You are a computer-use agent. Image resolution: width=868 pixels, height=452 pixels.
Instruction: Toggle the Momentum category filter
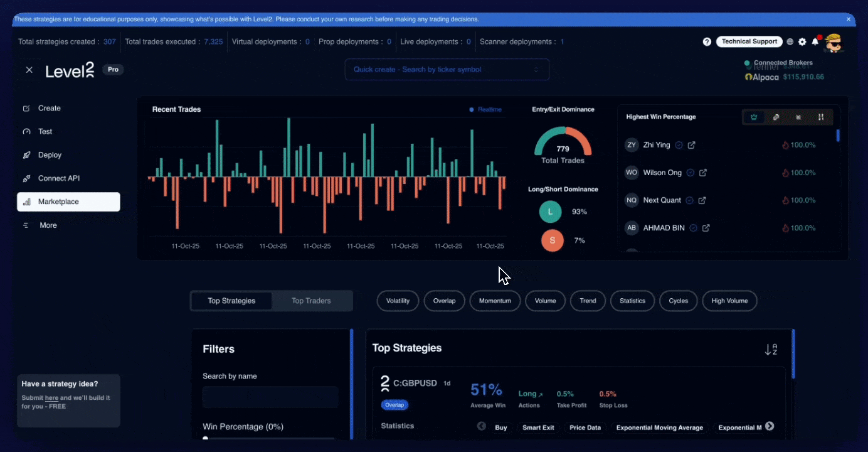[x=495, y=301]
